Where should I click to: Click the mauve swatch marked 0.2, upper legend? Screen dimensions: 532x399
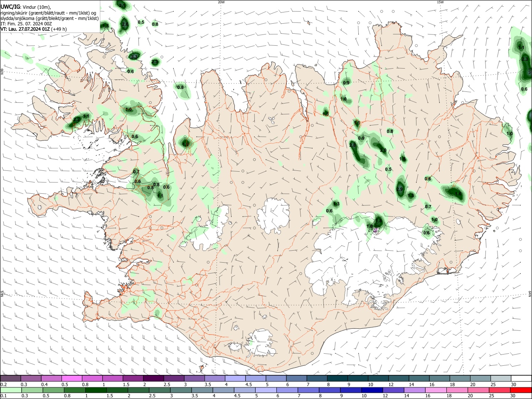[10, 379]
